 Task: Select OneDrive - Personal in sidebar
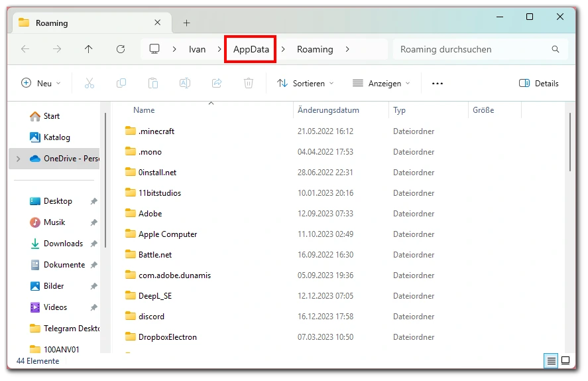(x=55, y=159)
